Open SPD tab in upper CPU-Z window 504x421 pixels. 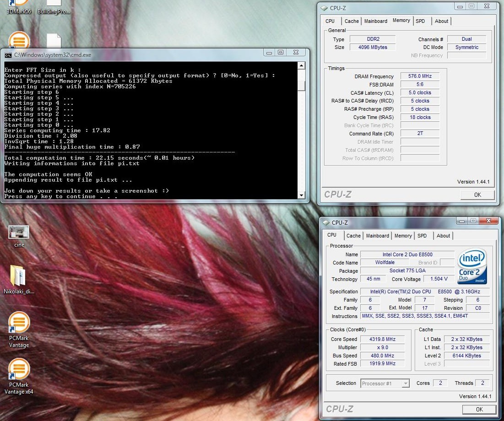click(420, 21)
